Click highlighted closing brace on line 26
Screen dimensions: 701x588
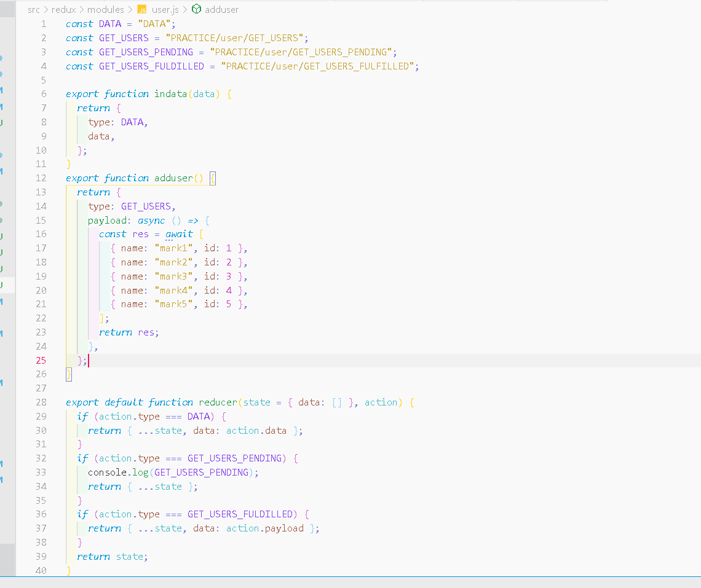pyautogui.click(x=69, y=374)
